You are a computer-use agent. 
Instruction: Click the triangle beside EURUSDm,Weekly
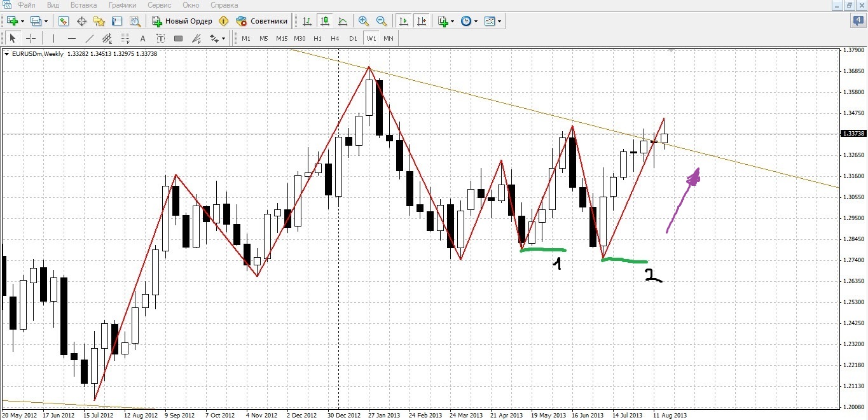[x=6, y=54]
